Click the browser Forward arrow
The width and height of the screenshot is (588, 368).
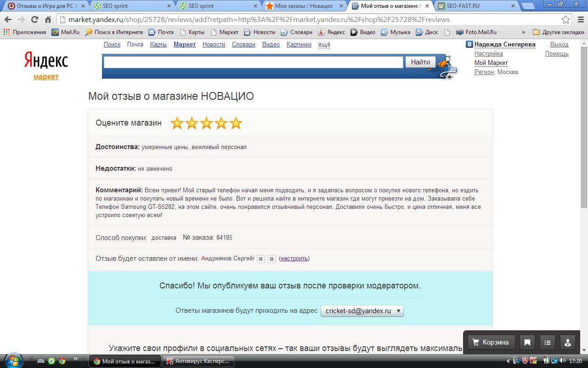(21, 20)
